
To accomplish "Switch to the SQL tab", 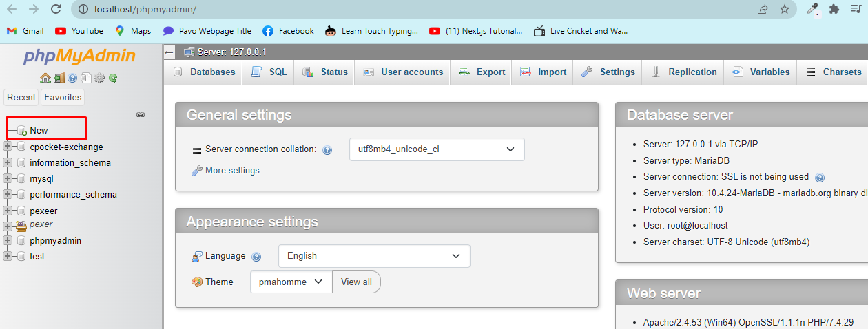I will (x=269, y=72).
